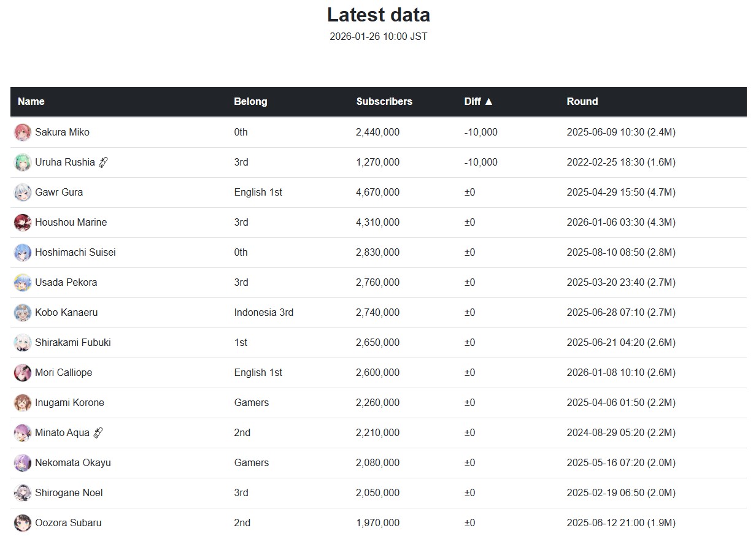Select the Inugami Korone name

click(x=69, y=403)
